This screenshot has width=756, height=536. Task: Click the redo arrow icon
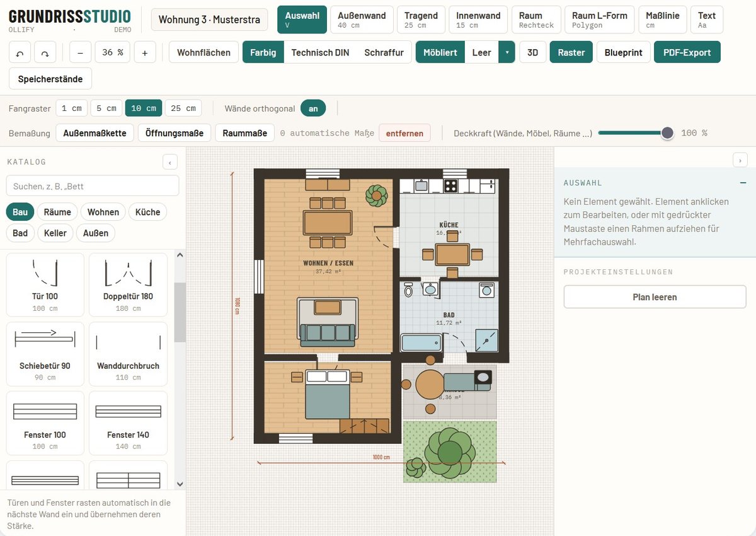tap(45, 53)
